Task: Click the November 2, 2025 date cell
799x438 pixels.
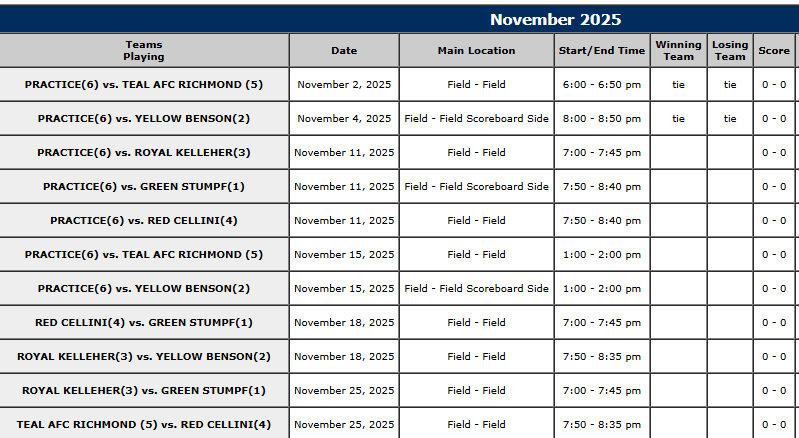Action: tap(344, 85)
